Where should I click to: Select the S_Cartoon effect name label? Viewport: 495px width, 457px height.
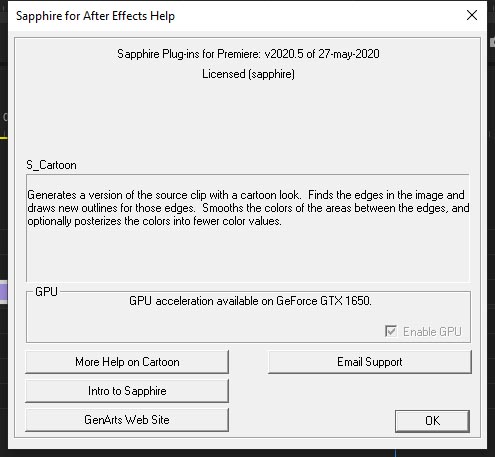click(52, 165)
